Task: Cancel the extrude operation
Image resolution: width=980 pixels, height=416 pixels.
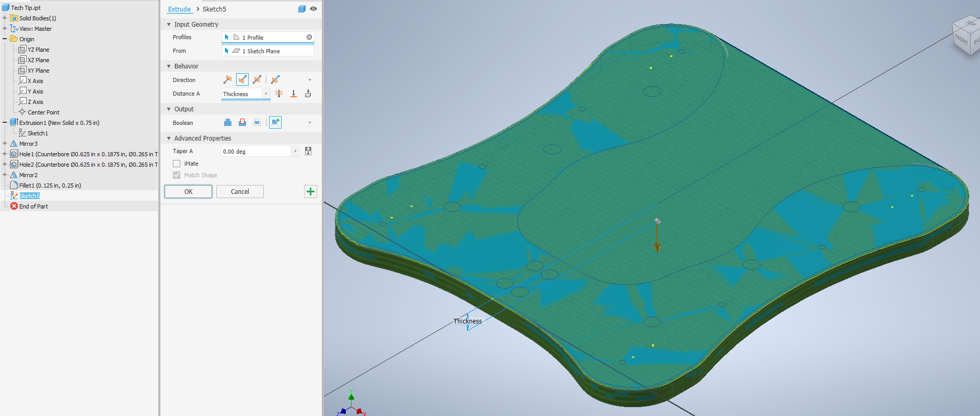Action: coord(240,192)
